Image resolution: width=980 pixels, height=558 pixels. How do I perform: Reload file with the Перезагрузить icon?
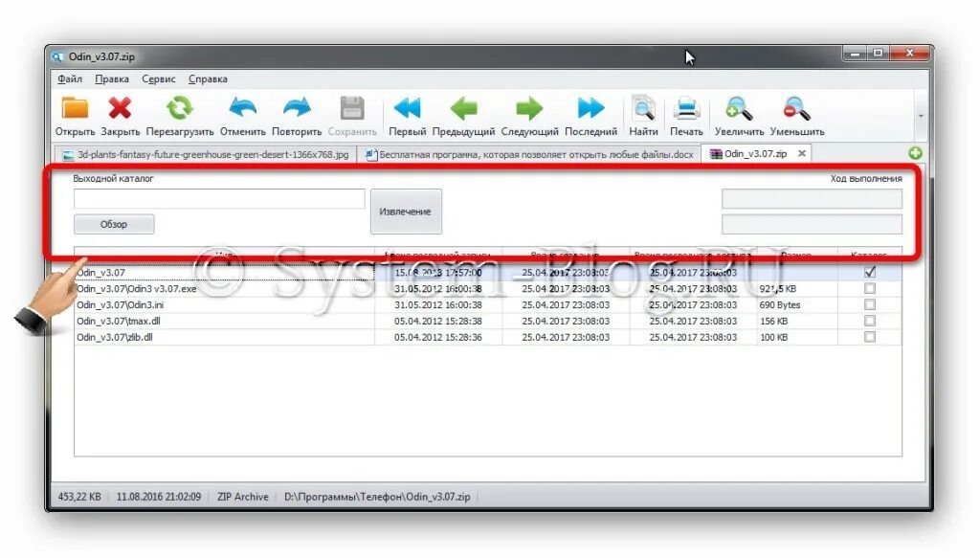tap(179, 109)
